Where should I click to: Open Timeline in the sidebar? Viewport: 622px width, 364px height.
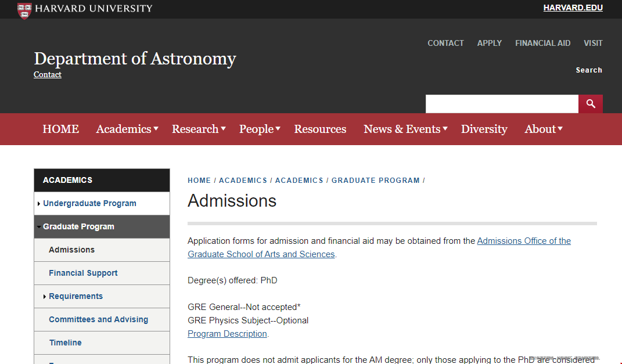(x=66, y=343)
